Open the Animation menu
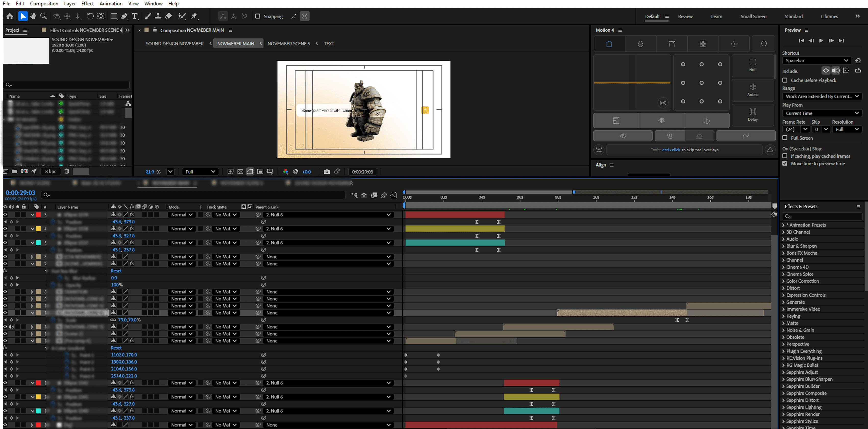Viewport: 868px width, 429px height. click(111, 3)
